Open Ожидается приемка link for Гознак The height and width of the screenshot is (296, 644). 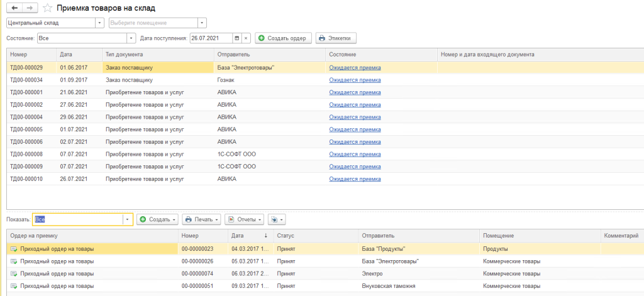(x=355, y=80)
